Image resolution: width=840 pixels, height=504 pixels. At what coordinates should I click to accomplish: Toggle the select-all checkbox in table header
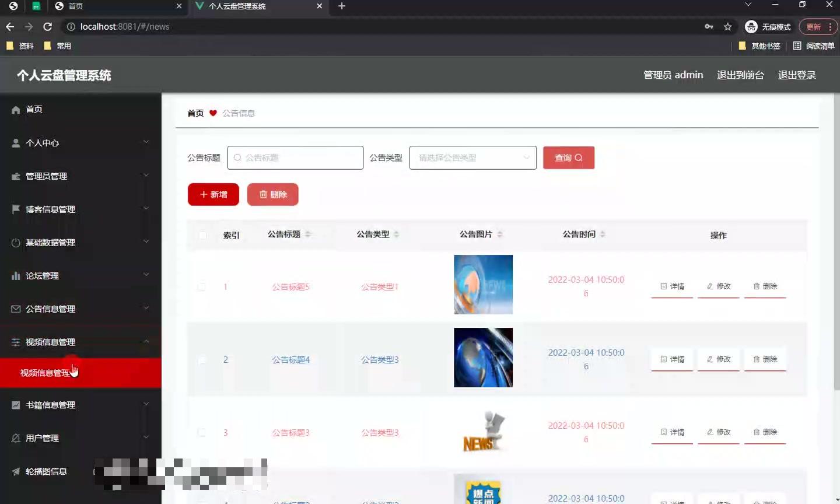coord(202,235)
